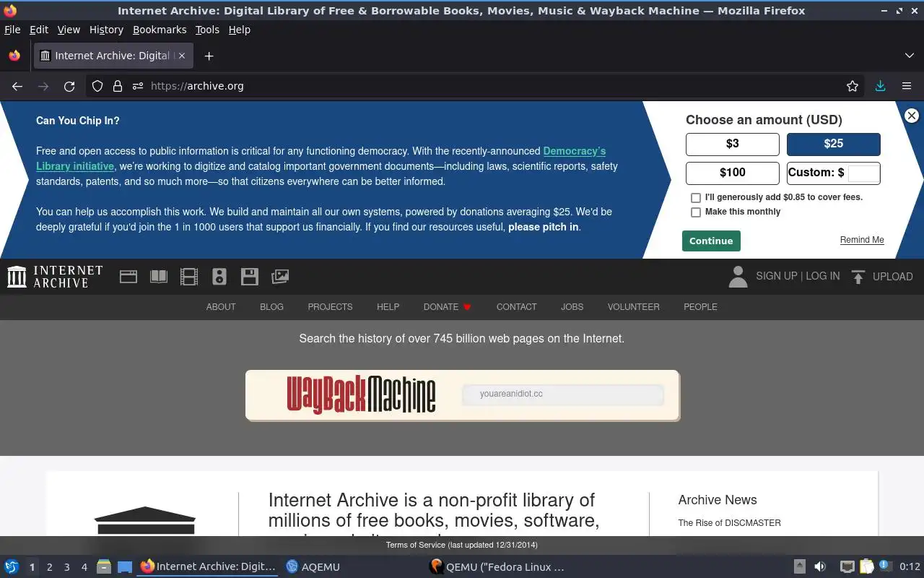
Task: Open the CONTACT nav link
Action: click(x=517, y=307)
